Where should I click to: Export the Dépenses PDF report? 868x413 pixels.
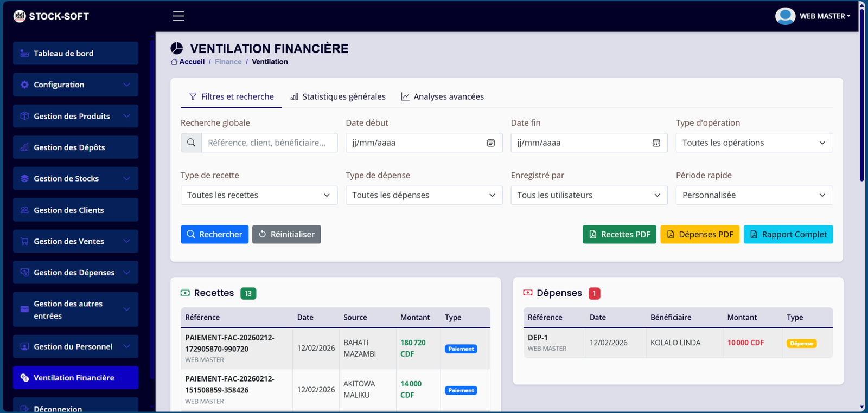pyautogui.click(x=699, y=234)
